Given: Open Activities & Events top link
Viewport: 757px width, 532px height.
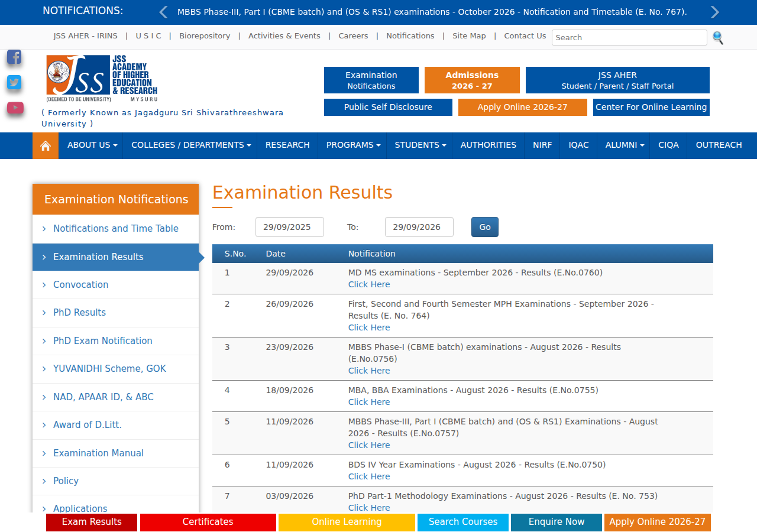Looking at the screenshot, I should pos(284,36).
